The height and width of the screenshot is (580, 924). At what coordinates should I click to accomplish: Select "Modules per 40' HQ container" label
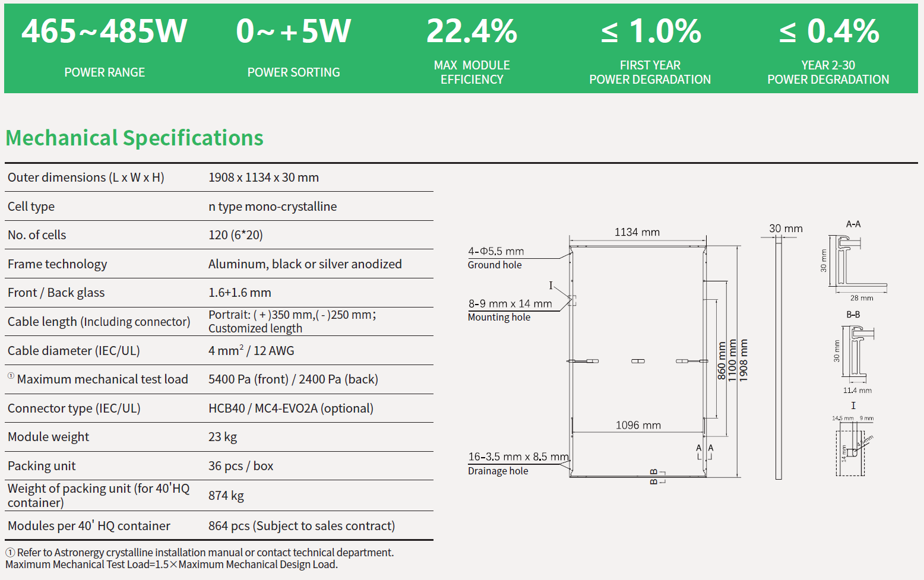coord(89,526)
